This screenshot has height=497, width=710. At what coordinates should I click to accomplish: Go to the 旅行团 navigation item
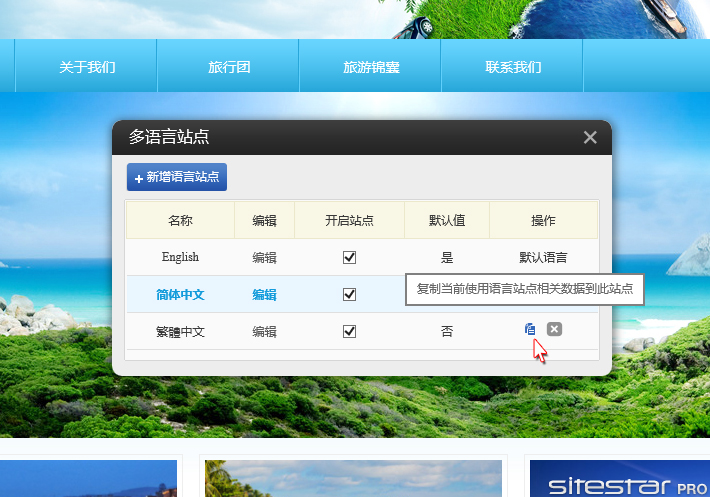[229, 67]
